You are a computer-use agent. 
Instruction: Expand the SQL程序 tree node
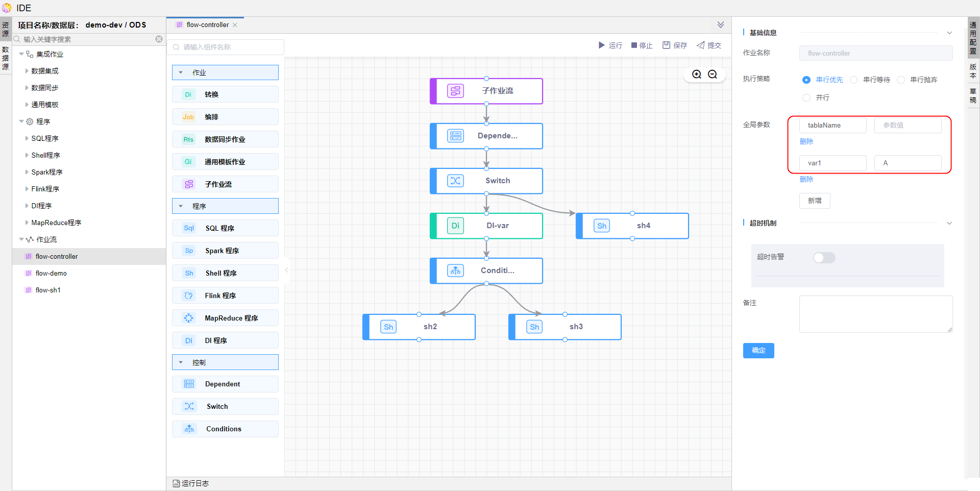[27, 138]
